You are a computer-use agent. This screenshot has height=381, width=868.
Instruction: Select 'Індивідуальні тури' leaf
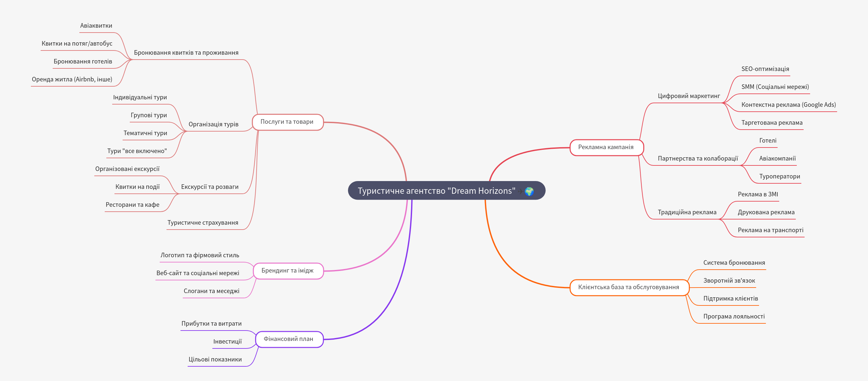pos(140,97)
